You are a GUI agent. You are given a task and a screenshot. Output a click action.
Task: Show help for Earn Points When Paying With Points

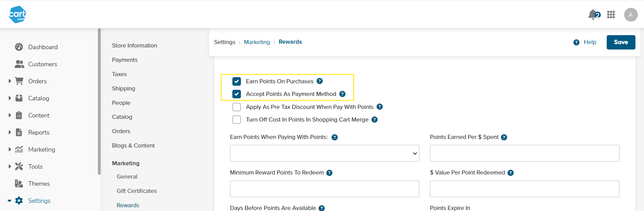[335, 137]
